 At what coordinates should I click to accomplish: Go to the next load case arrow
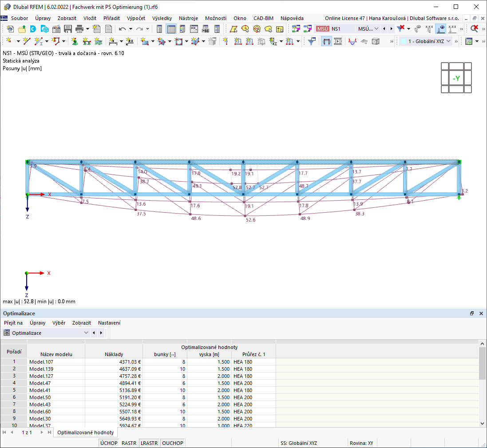(x=392, y=28)
